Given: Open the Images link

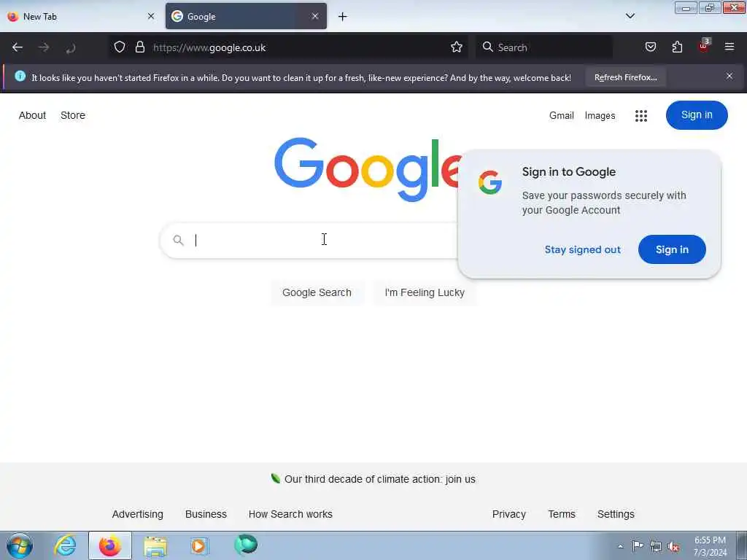Looking at the screenshot, I should tap(600, 116).
